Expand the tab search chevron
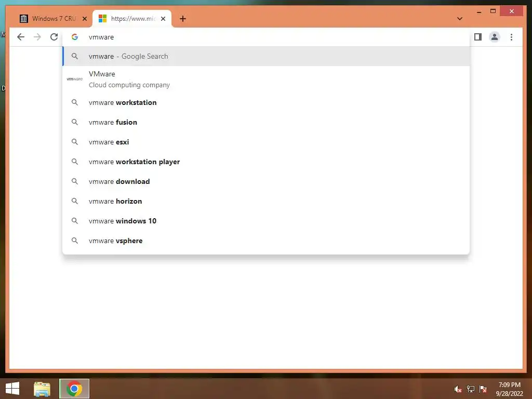532x399 pixels. pos(460,19)
